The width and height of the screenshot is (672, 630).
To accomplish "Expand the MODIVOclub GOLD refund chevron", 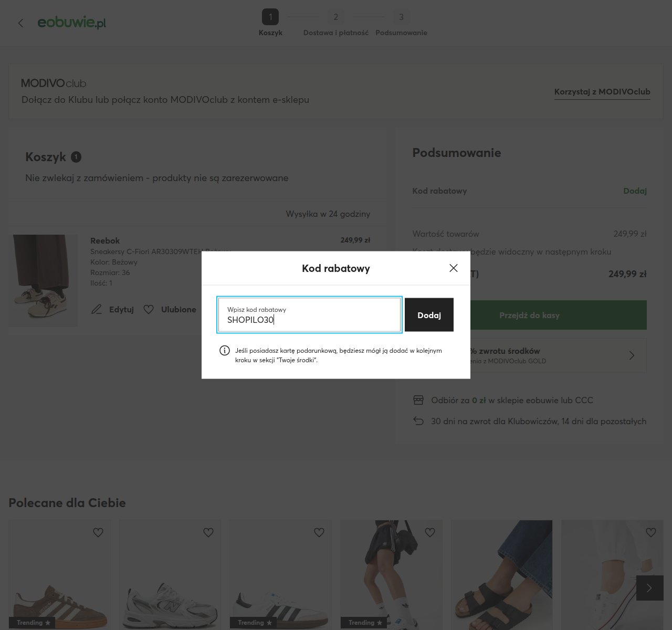I will click(x=632, y=355).
